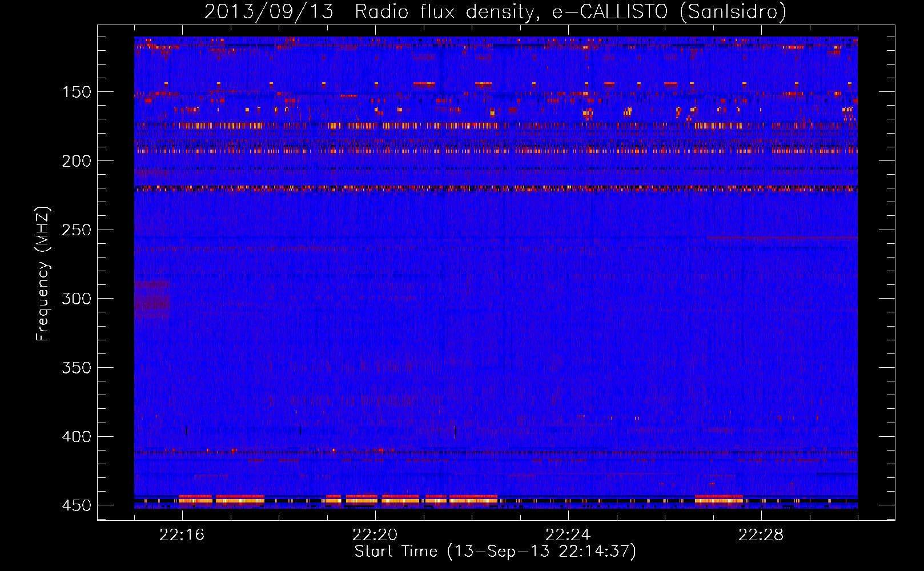Click the 150 frequency tick label
924x571 pixels.
coord(77,93)
